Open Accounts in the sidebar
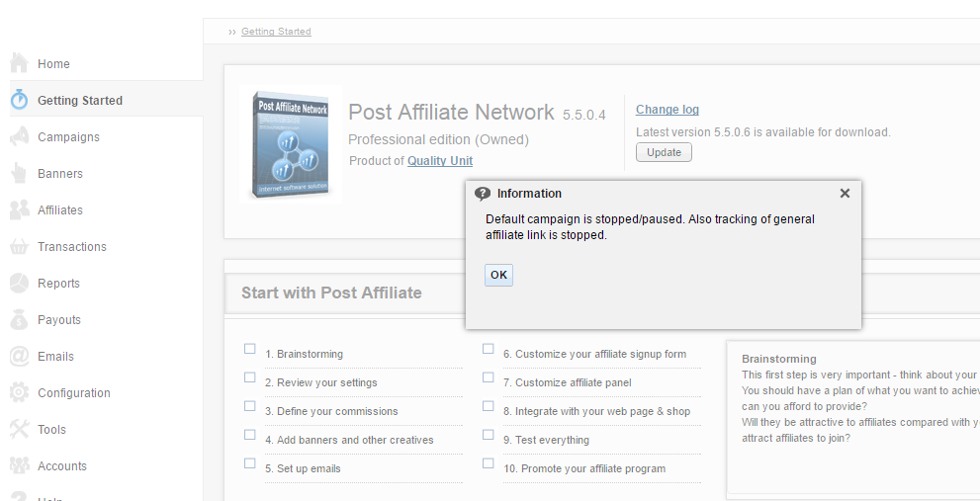Screen dimensions: 980x501 tap(62, 466)
